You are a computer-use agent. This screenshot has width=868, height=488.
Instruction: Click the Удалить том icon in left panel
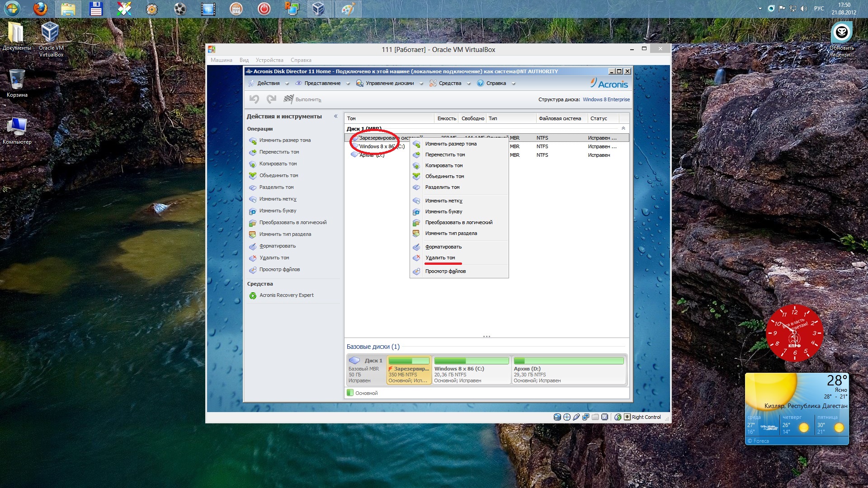coord(253,258)
